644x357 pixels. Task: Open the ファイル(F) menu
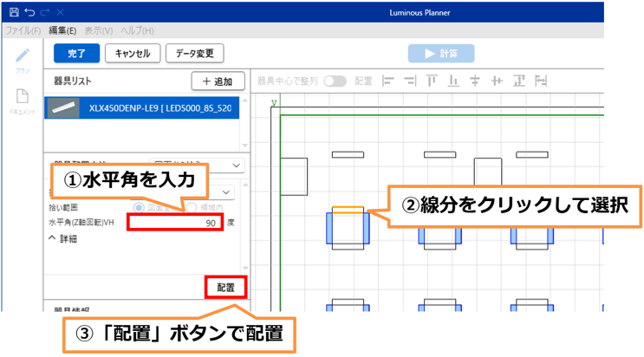pyautogui.click(x=23, y=30)
